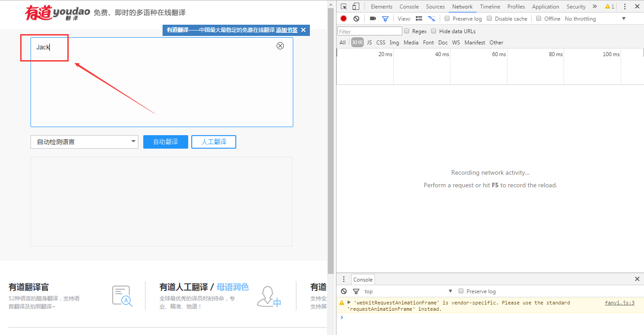Image resolution: width=644 pixels, height=335 pixels.
Task: Select the inspect element cursor icon
Action: click(344, 6)
